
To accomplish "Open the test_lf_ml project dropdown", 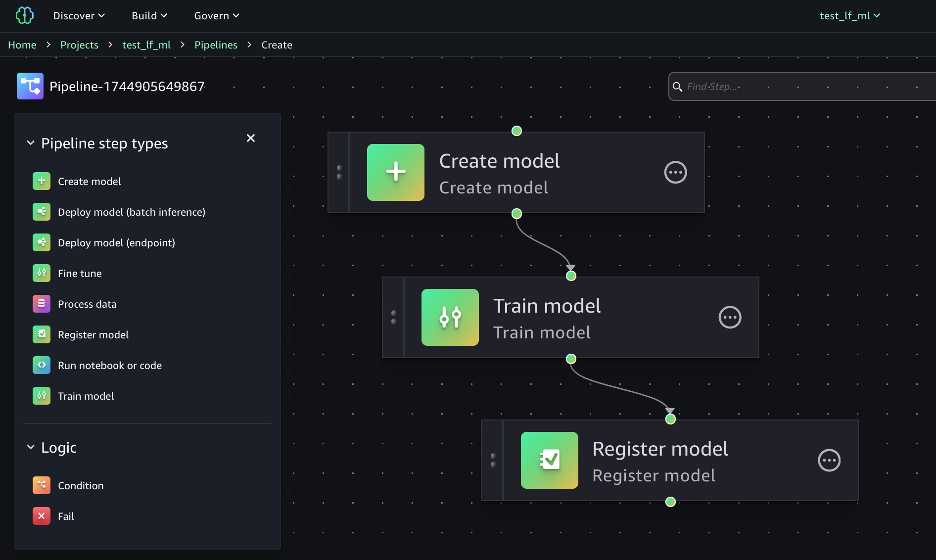I will (x=849, y=16).
